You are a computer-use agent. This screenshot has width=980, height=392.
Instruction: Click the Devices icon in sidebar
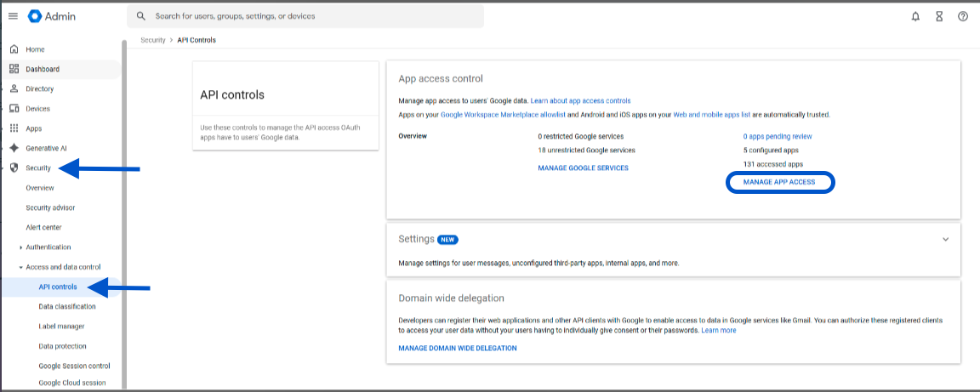coord(14,109)
